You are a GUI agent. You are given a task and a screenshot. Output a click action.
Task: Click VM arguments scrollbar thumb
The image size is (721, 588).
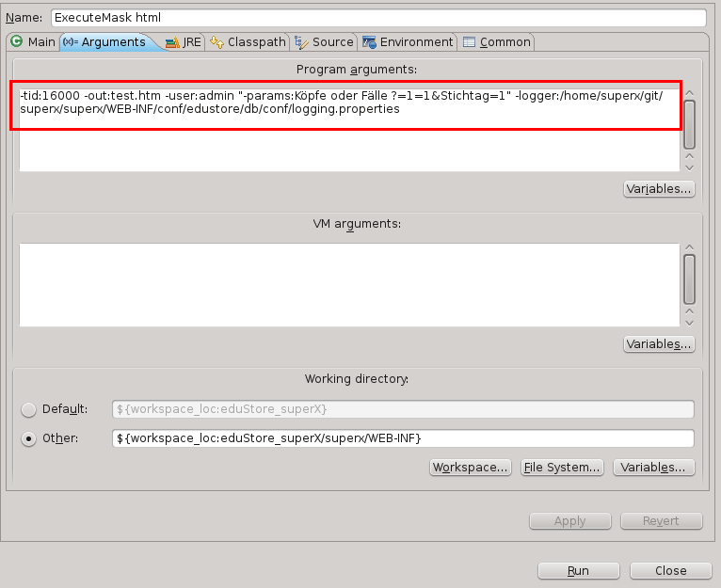coord(689,279)
